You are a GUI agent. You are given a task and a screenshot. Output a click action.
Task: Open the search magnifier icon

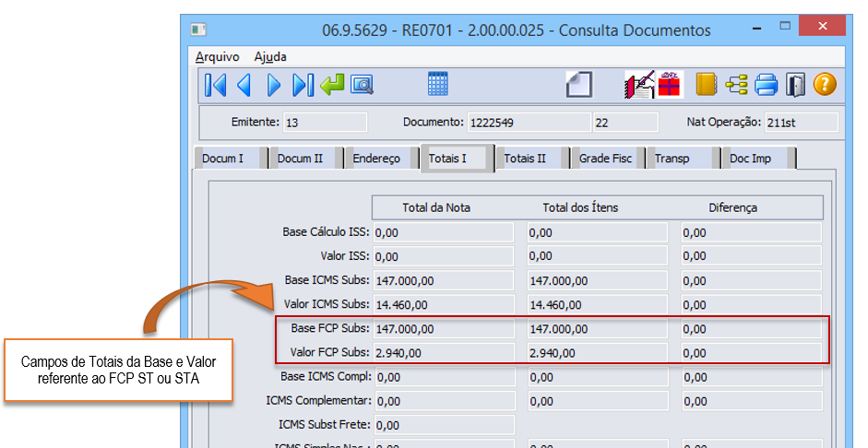362,85
